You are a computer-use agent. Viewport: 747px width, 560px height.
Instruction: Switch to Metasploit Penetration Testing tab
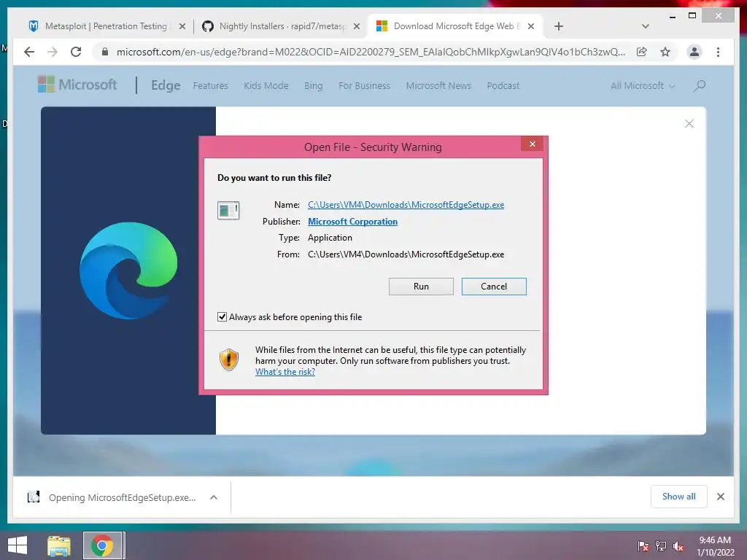(106, 26)
